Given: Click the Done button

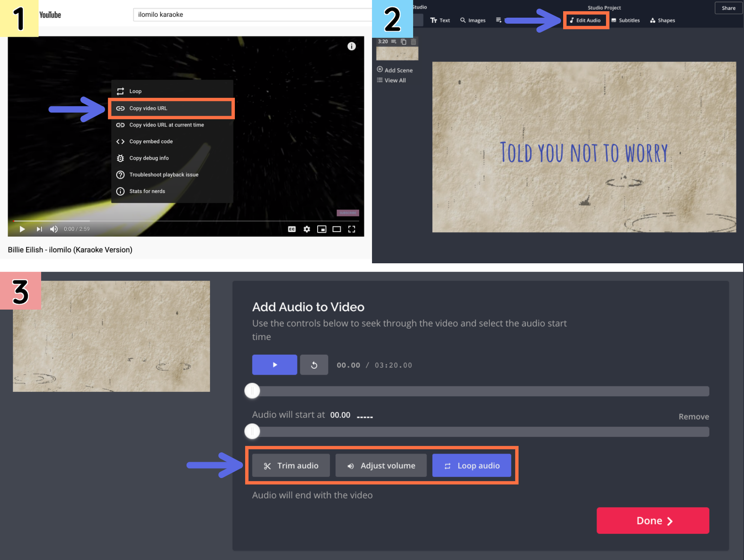Looking at the screenshot, I should point(652,520).
